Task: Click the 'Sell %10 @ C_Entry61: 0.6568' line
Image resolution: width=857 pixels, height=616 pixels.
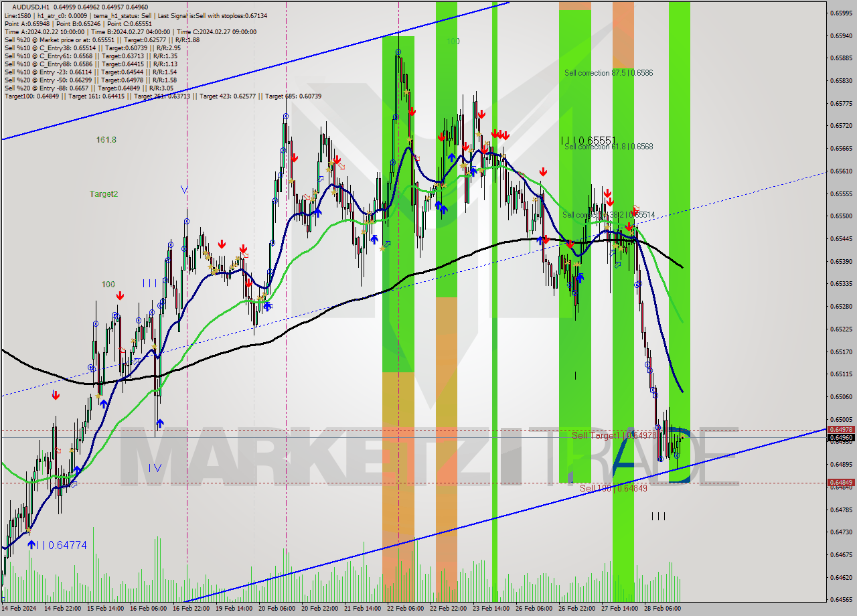Action: [90, 56]
